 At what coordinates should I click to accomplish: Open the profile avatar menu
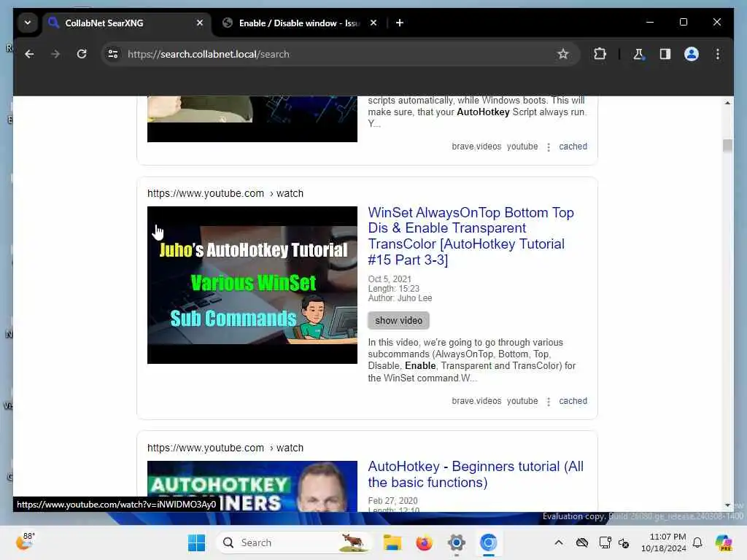coord(692,54)
